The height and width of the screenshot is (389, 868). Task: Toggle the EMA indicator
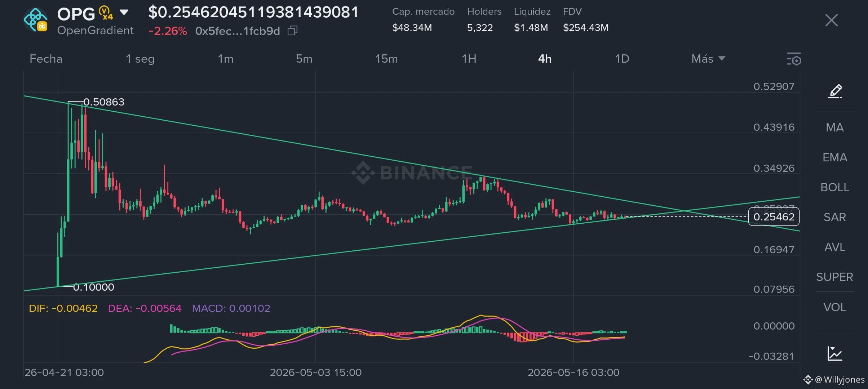point(835,157)
